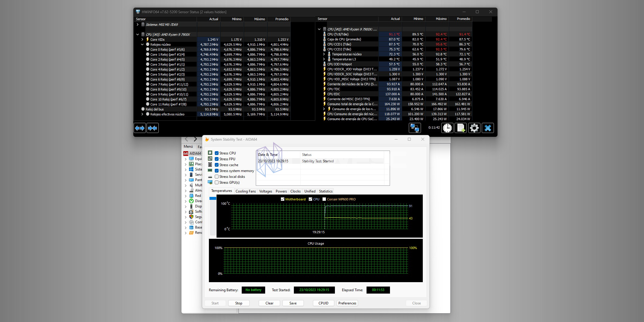The image size is (644, 322).
Task: Enable Stress GPU(s) checkbox
Action: (217, 182)
